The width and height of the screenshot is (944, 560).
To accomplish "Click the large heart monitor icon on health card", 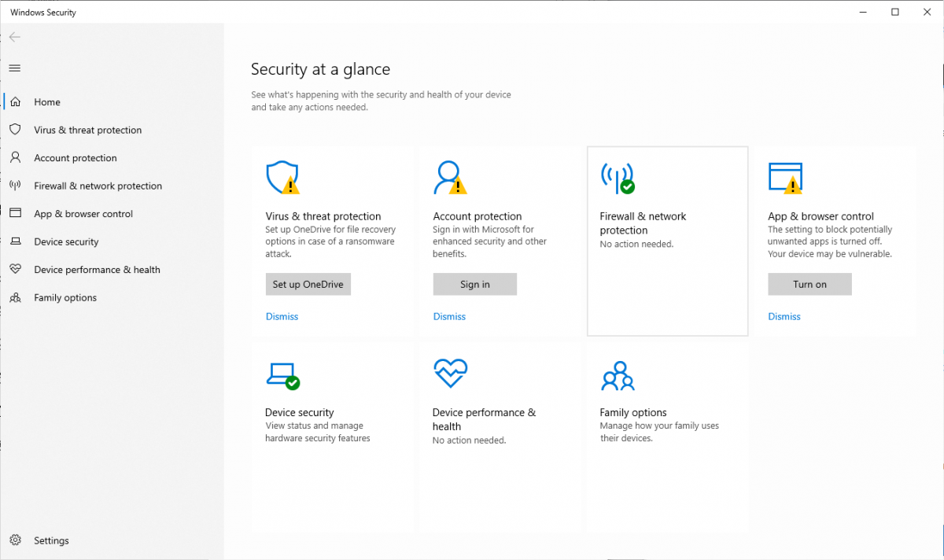I will (451, 373).
